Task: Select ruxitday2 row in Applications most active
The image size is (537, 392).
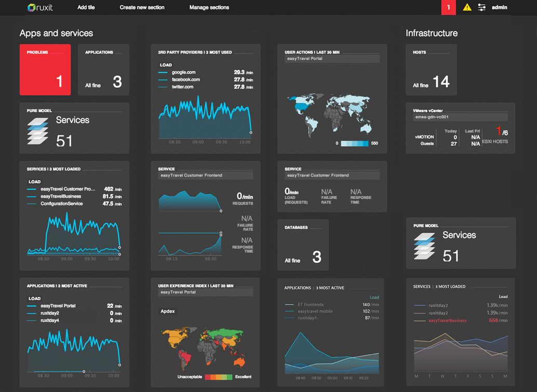Action: tap(74, 313)
